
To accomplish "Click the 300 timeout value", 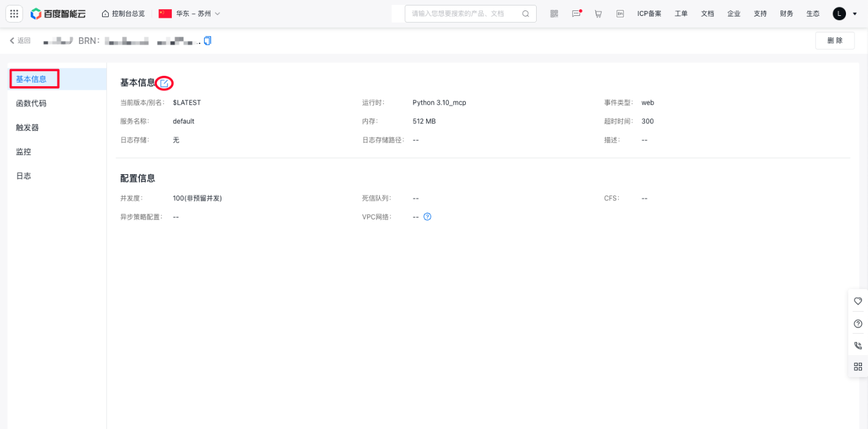I will pyautogui.click(x=648, y=122).
